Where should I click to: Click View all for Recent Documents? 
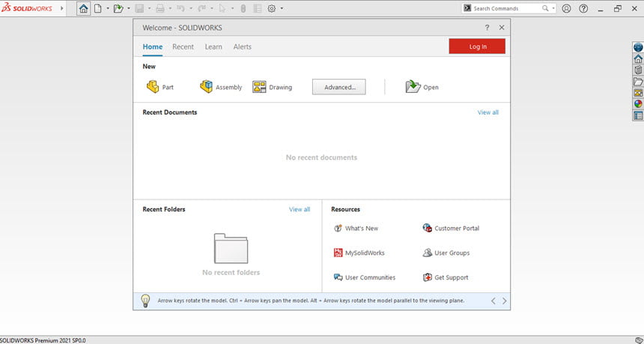point(488,112)
